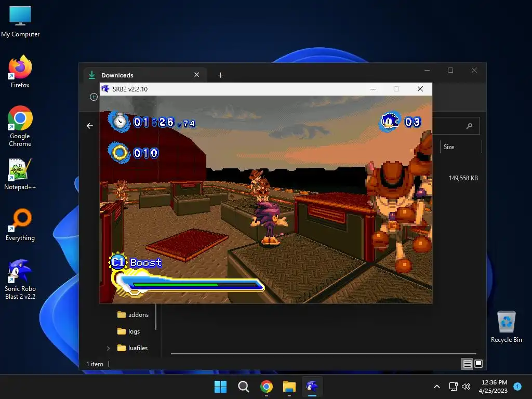Expand the luafiles folder chevron

108,348
